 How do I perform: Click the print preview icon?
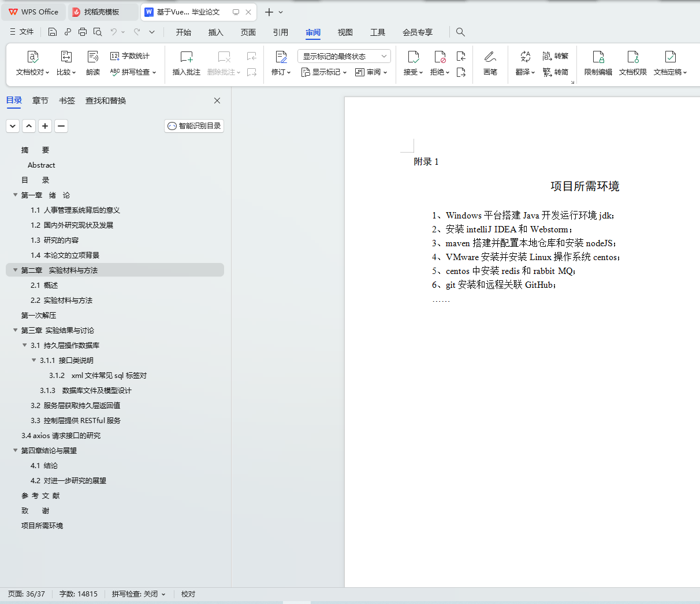pyautogui.click(x=98, y=32)
